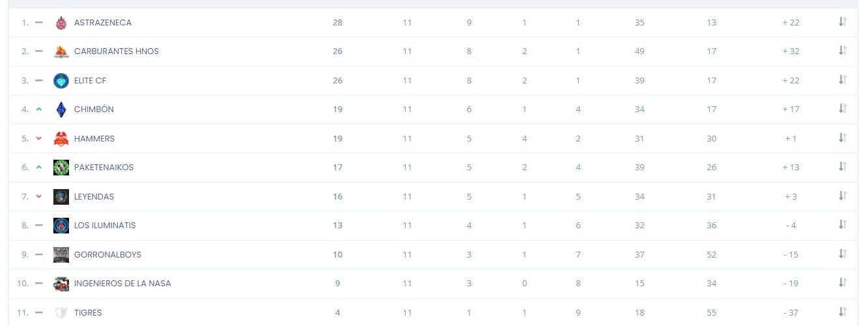Screen dimensions: 868x326
Task: Click the LOS ILUMINATIS round crest
Action: 61,226
